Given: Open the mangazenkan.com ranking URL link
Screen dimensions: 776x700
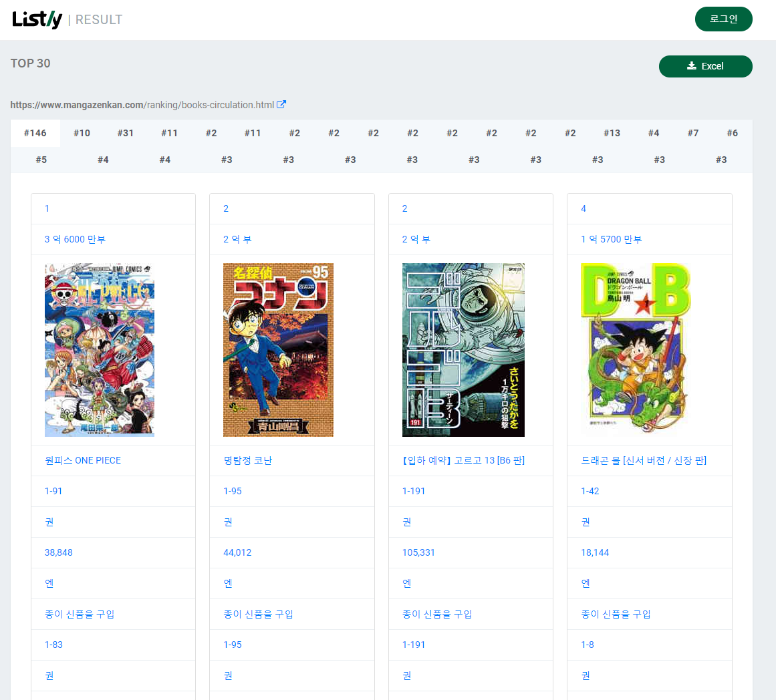Looking at the screenshot, I should tap(142, 105).
